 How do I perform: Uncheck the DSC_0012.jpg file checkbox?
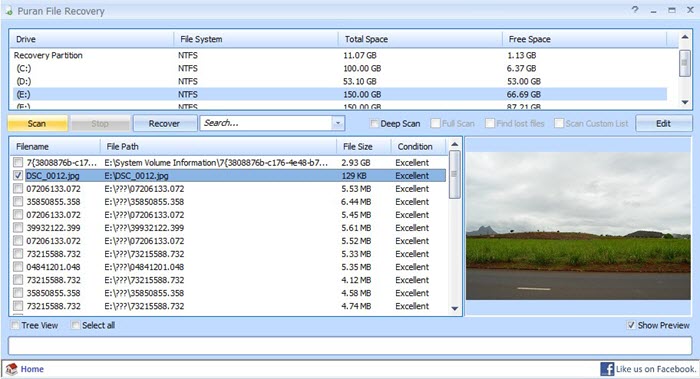tap(18, 175)
